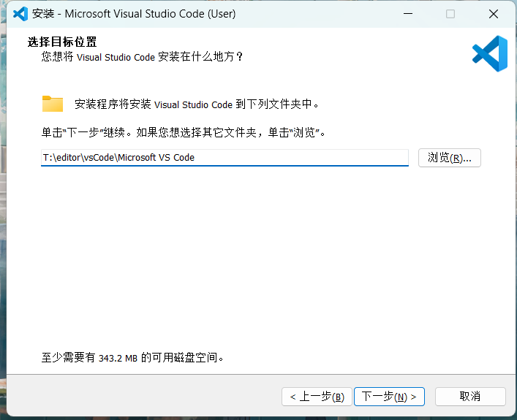517x420 pixels.
Task: Go back with 上一步(B) button
Action: [x=317, y=397]
